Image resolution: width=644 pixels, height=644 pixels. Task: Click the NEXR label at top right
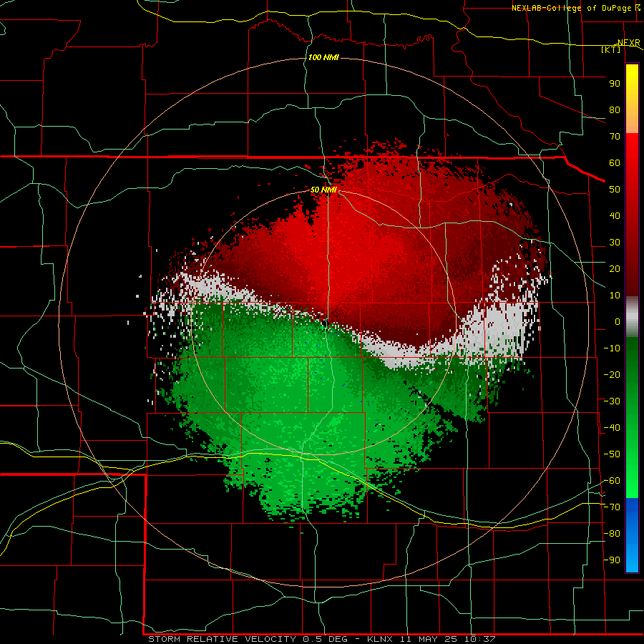(629, 43)
